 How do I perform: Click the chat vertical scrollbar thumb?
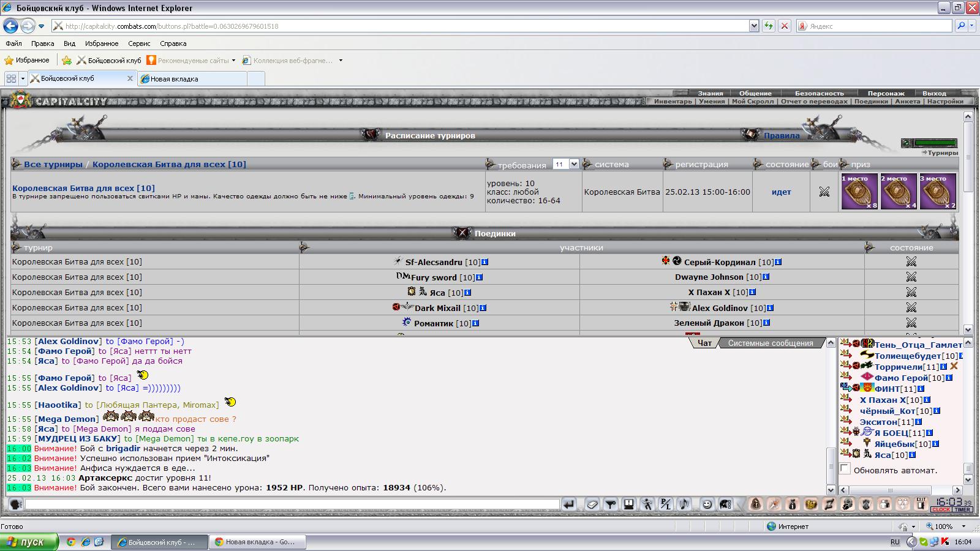click(x=831, y=465)
